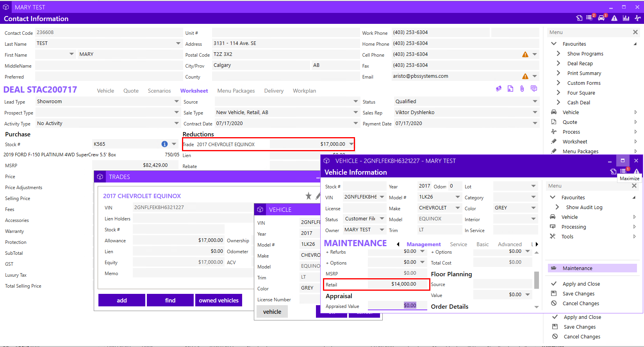Click the orange warning icon beside Email
The width and height of the screenshot is (644, 347).
pyautogui.click(x=525, y=76)
